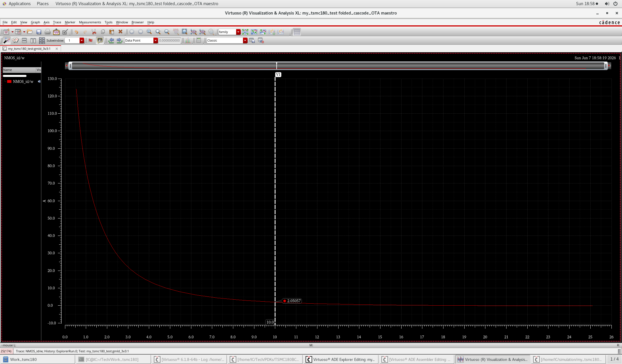Open the Marker menu
Image resolution: width=622 pixels, height=364 pixels.
[70, 22]
